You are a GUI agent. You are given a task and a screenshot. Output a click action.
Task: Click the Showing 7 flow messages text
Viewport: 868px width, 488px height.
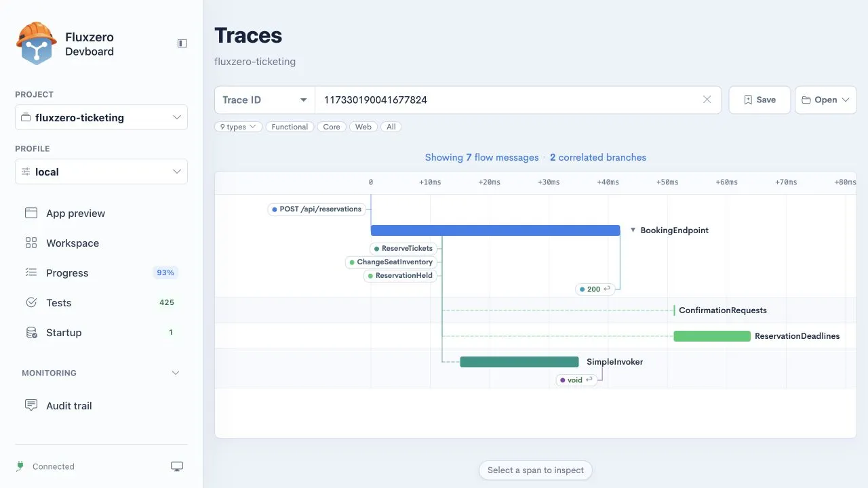(x=482, y=157)
